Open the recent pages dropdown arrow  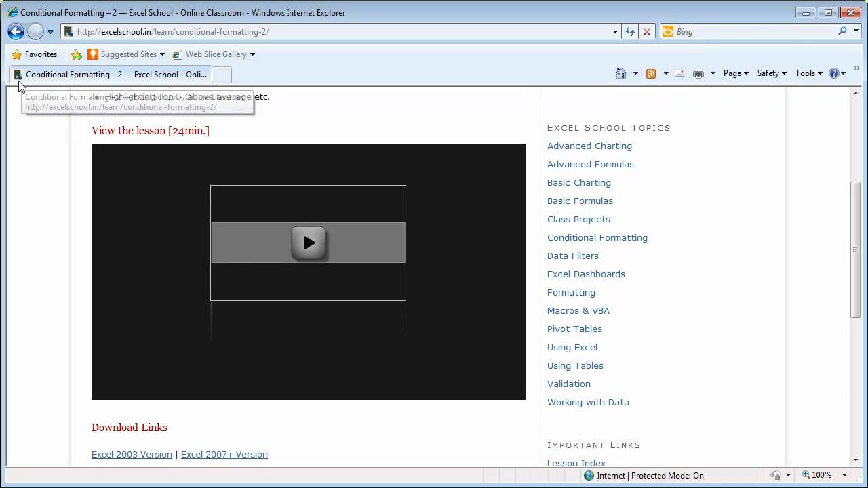click(x=50, y=32)
